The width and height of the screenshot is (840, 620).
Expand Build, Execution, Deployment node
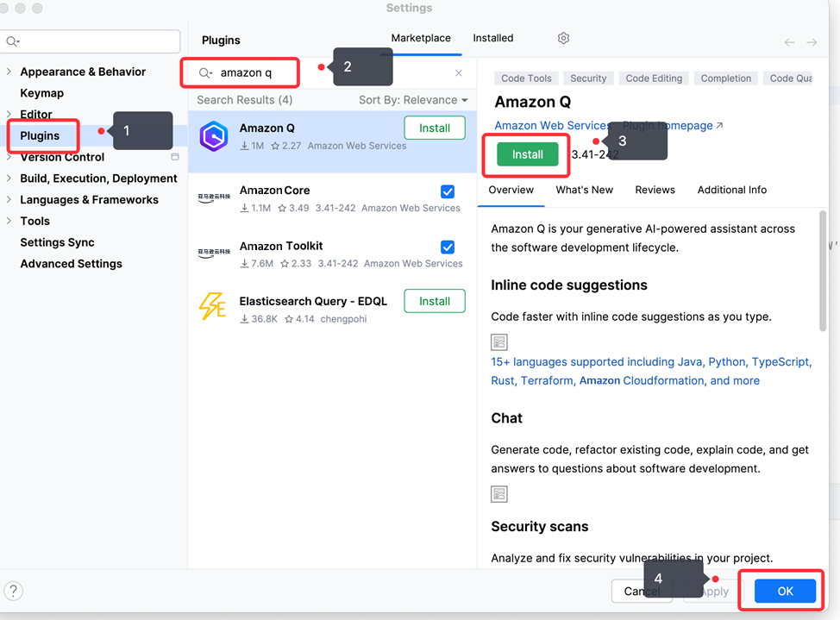9,178
